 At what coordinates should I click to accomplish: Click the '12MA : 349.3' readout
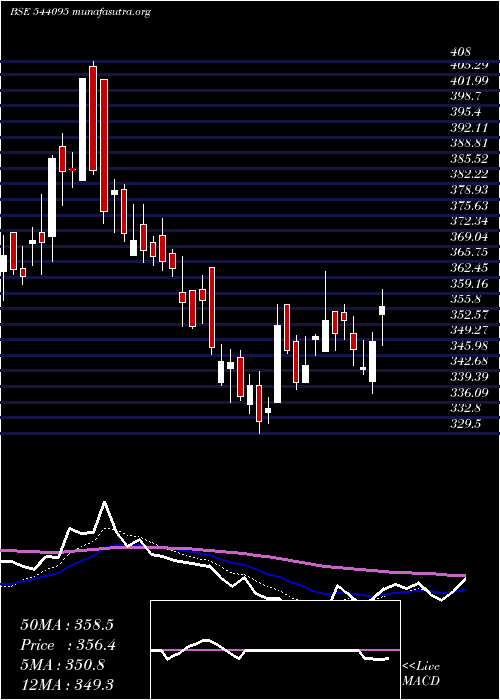[67, 685]
